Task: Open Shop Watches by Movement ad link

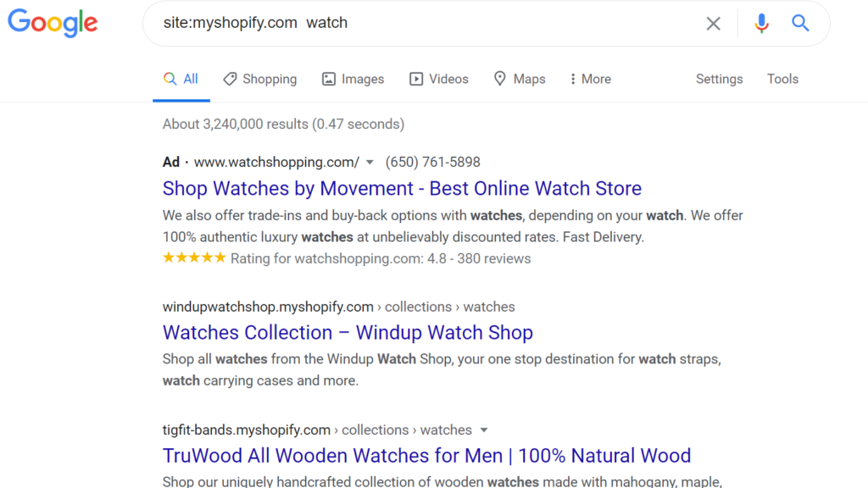Action: tap(402, 188)
